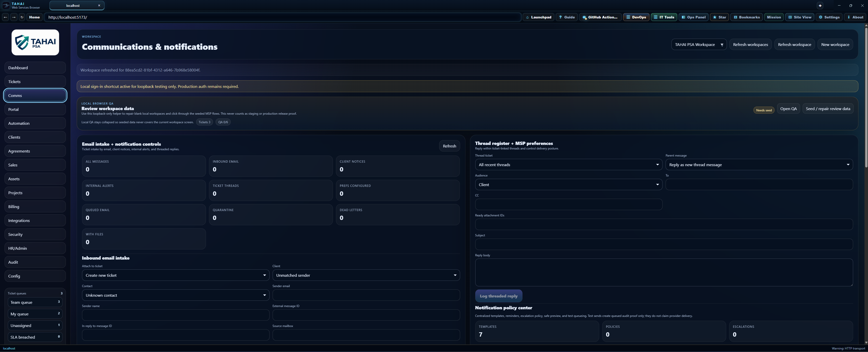Screen dimensions: 868x352
Task: Open the Bookmarks list
Action: point(747,17)
